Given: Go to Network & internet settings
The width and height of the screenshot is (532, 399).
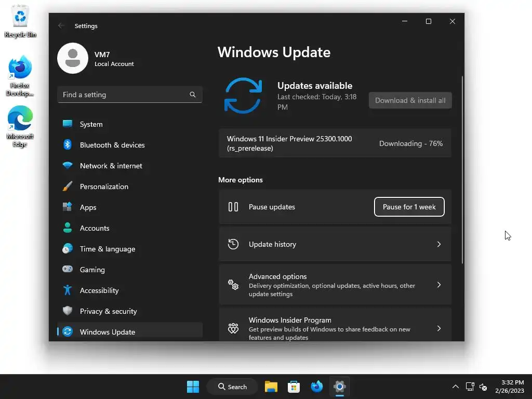Looking at the screenshot, I should click(130, 166).
